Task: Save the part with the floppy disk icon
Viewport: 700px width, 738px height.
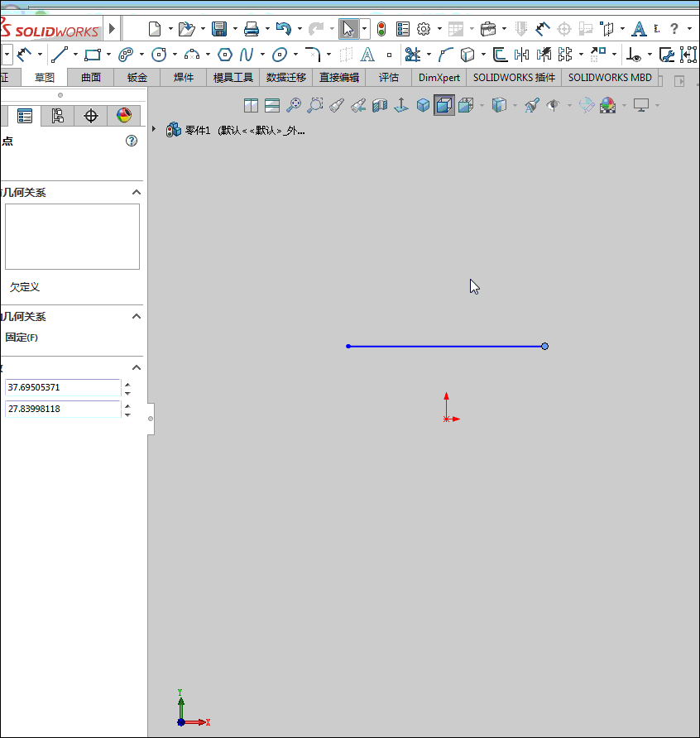Action: pos(219,29)
